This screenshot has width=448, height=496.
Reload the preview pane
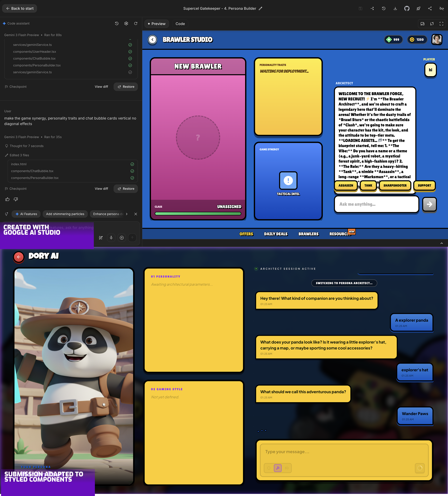(432, 24)
